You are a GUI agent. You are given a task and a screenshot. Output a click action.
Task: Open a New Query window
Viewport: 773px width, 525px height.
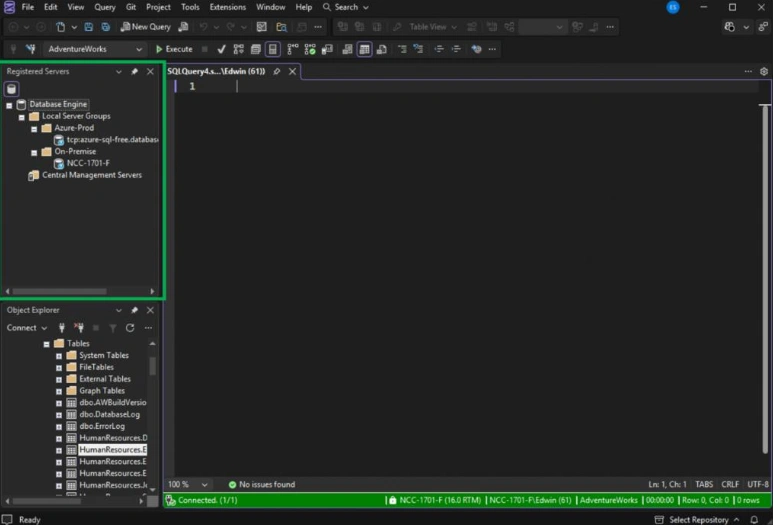click(146, 27)
